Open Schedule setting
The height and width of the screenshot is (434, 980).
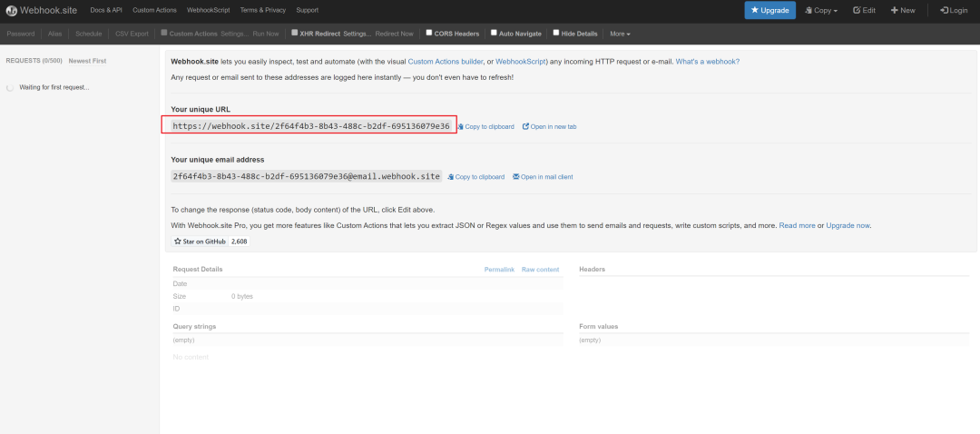pyautogui.click(x=88, y=34)
